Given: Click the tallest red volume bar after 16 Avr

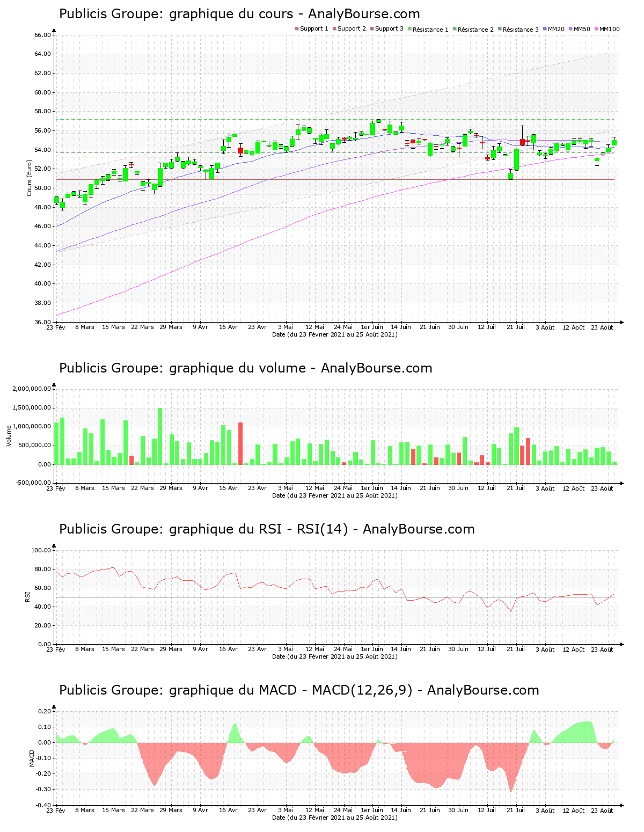Looking at the screenshot, I should [x=240, y=443].
